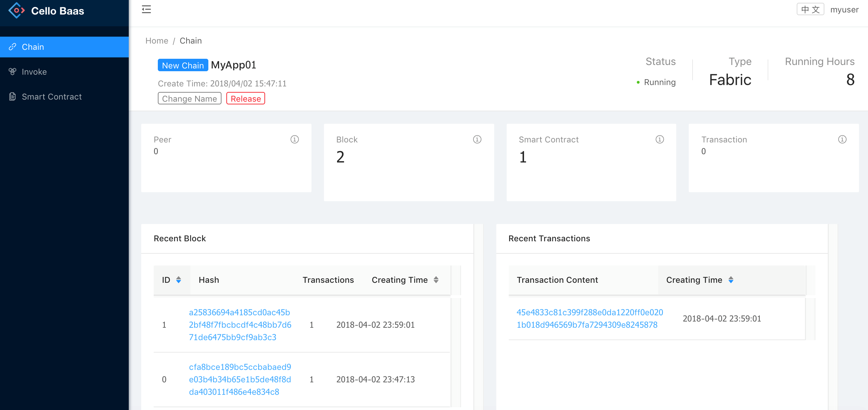Sort Recent Block by Creating Time
Screen dimensions: 868x410
(436, 280)
